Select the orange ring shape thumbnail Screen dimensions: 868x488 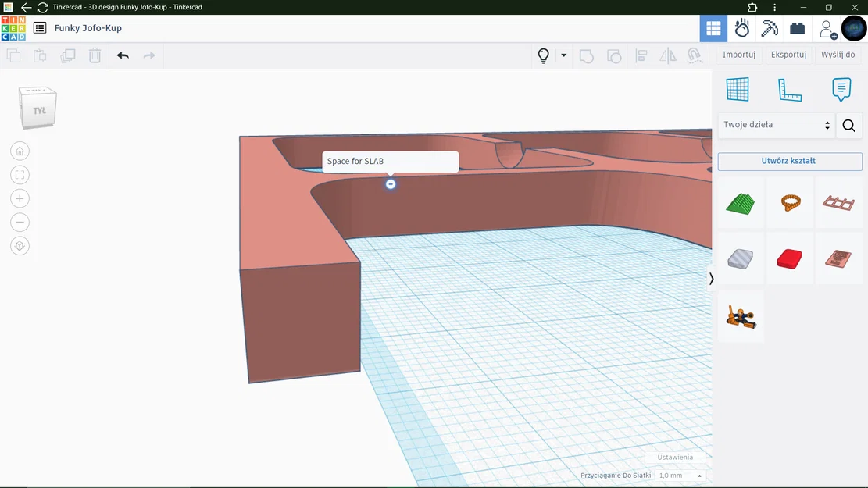coord(790,203)
